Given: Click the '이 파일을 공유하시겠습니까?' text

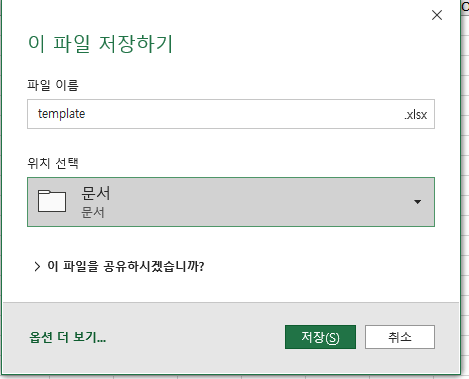Looking at the screenshot, I should pos(126,266).
